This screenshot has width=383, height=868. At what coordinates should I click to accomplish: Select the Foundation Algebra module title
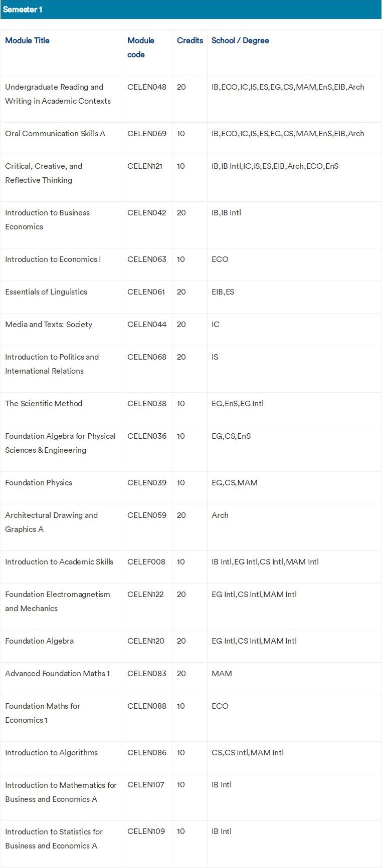(x=39, y=641)
